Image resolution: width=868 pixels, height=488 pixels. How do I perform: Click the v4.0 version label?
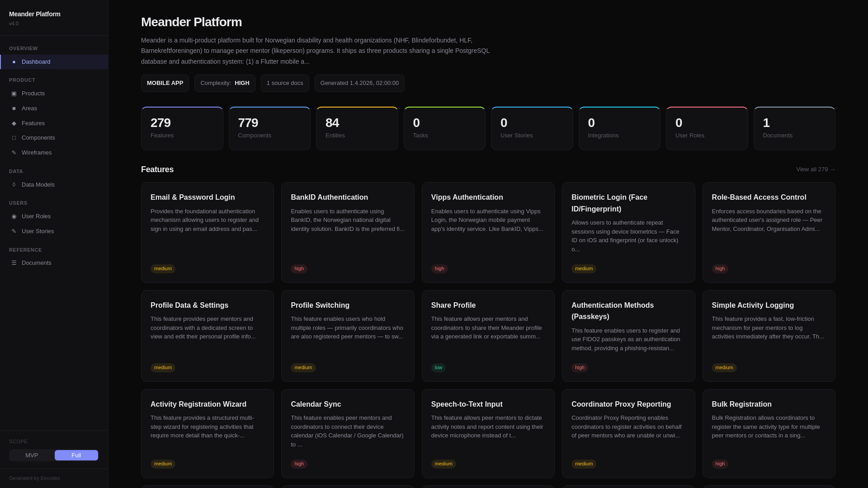[14, 23]
